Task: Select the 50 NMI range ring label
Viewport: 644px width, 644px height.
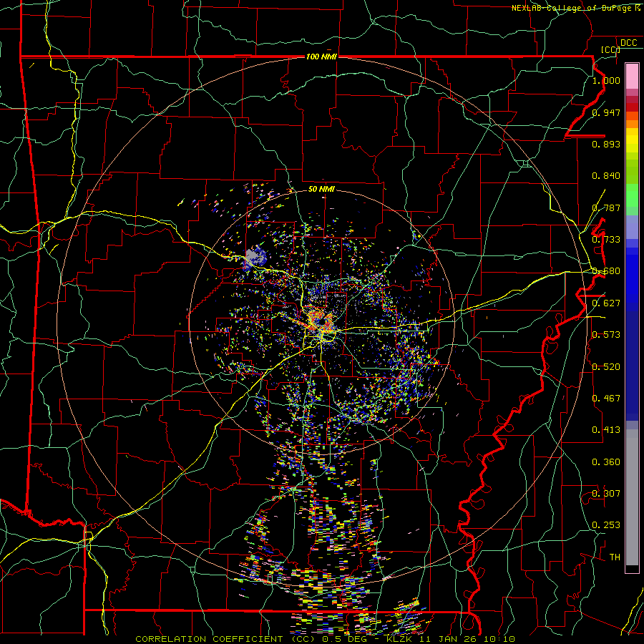Action: [x=321, y=189]
